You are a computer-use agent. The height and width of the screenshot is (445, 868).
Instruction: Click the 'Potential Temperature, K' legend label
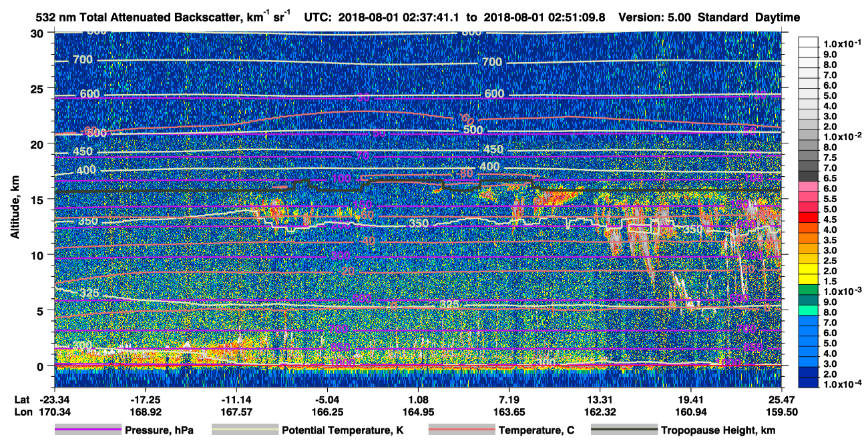click(343, 431)
